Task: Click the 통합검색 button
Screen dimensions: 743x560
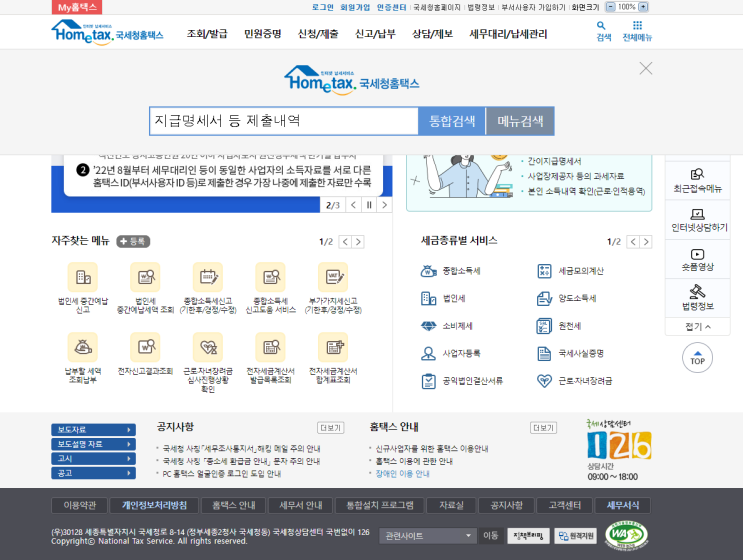Action: click(x=452, y=121)
